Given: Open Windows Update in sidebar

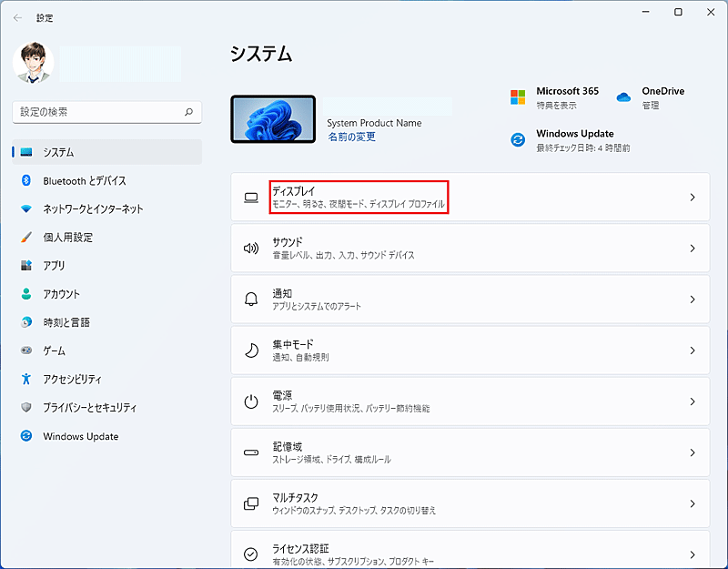Looking at the screenshot, I should pyautogui.click(x=107, y=436).
